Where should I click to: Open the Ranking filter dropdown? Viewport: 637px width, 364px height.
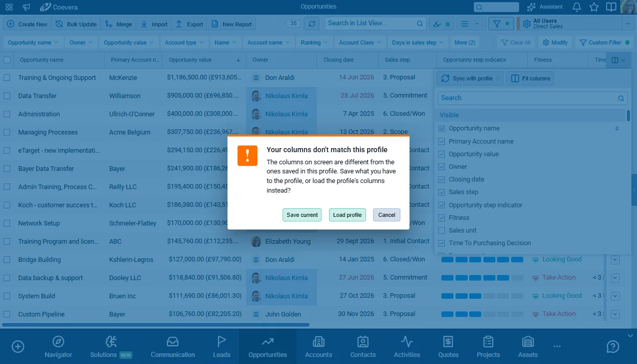tap(314, 42)
